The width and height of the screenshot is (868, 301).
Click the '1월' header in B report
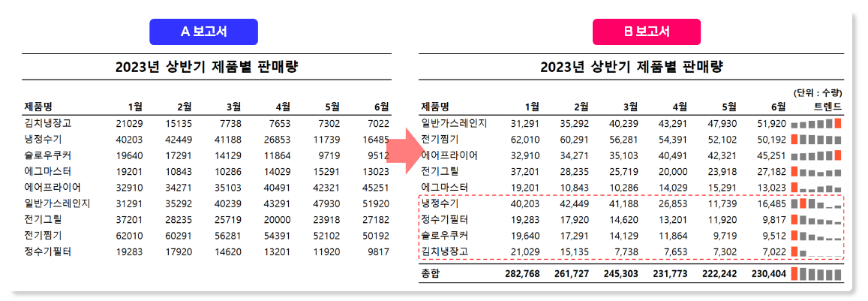[x=531, y=107]
